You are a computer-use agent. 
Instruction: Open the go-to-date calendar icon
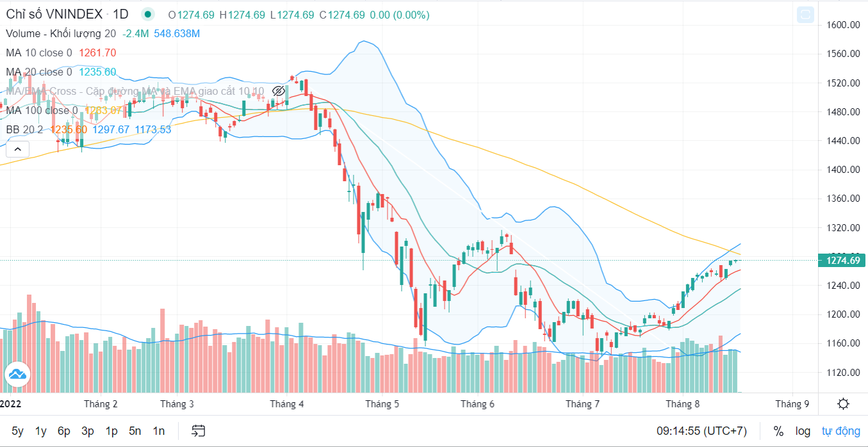[199, 431]
